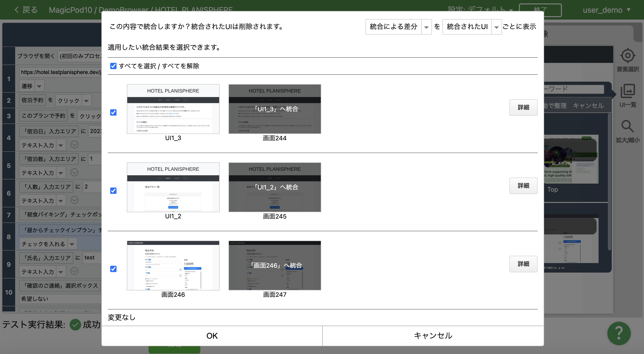Click the circled check beside step 4
The image size is (644, 354).
pos(75,144)
